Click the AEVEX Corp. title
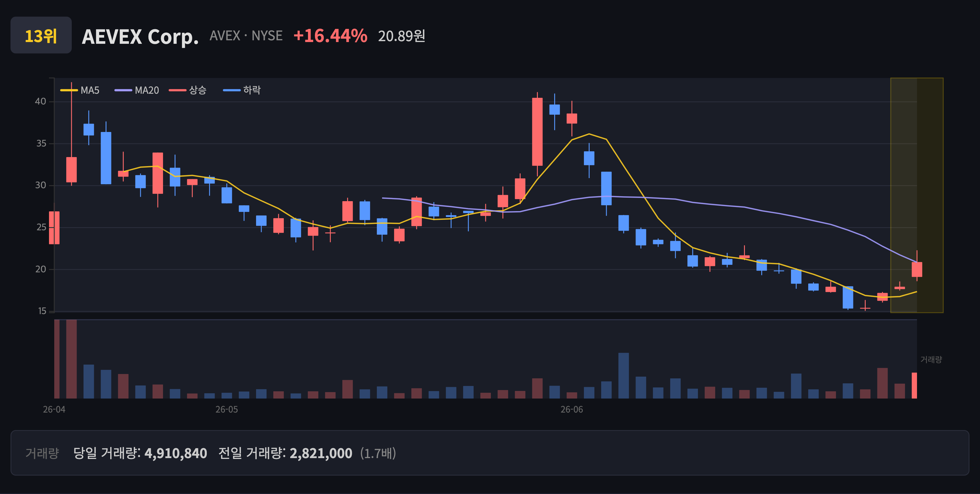The height and width of the screenshot is (494, 980). pyautogui.click(x=140, y=36)
